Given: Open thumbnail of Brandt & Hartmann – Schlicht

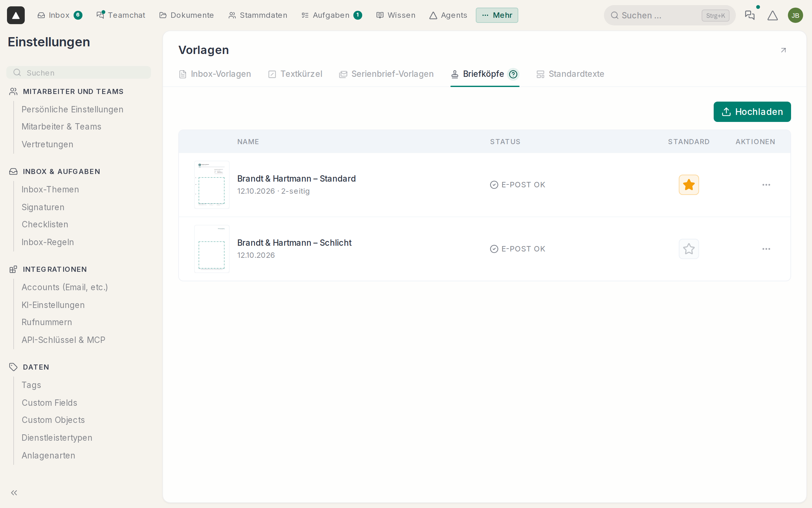Looking at the screenshot, I should pos(212,249).
